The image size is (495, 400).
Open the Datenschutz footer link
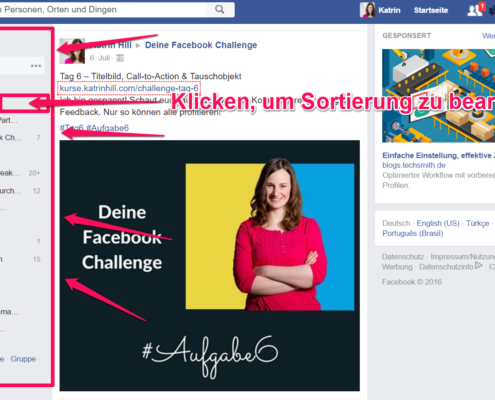[403, 257]
